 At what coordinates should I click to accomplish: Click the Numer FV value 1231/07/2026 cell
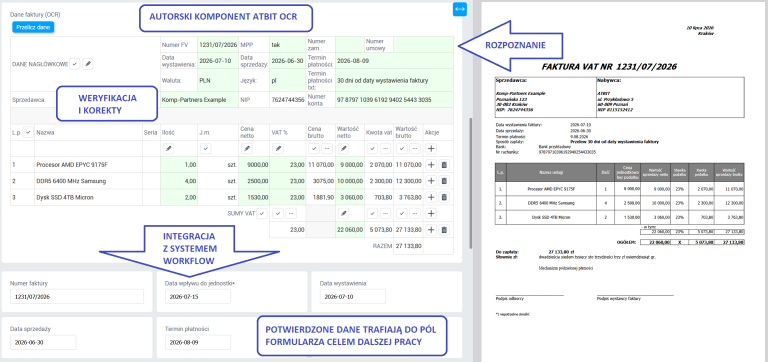tap(218, 45)
